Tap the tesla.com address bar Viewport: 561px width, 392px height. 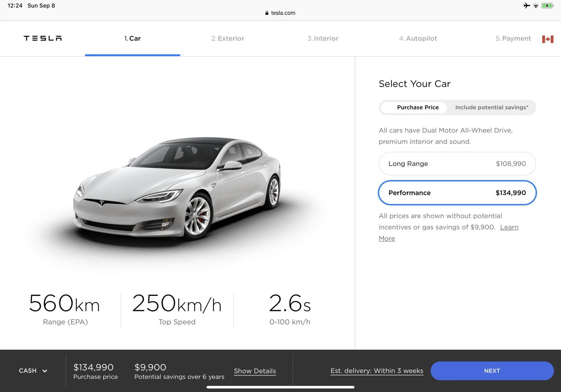tap(280, 13)
